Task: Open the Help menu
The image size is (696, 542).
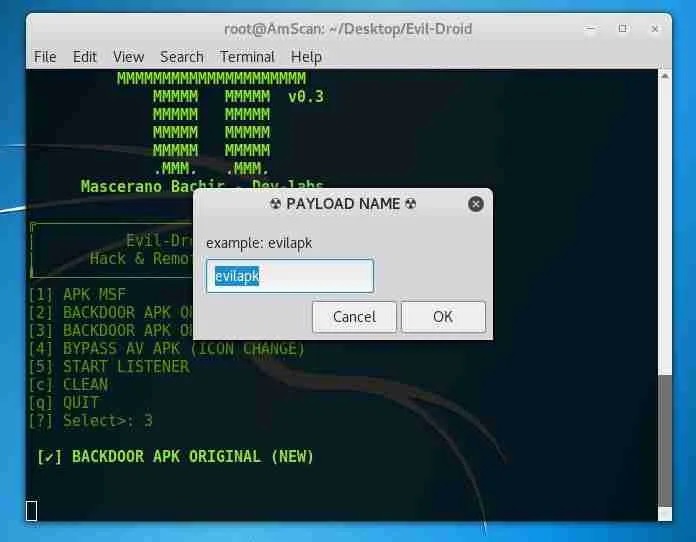Action: coord(306,57)
